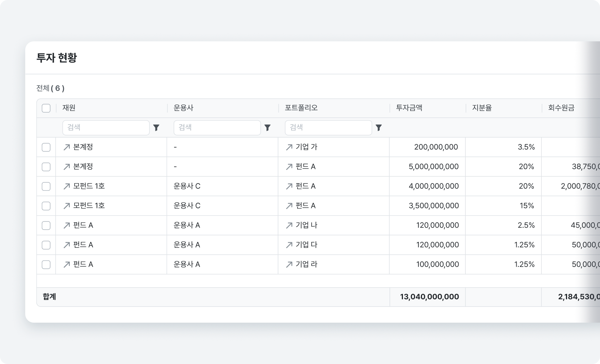
Task: Check the row checkbox for 기업 다
Action: click(46, 245)
